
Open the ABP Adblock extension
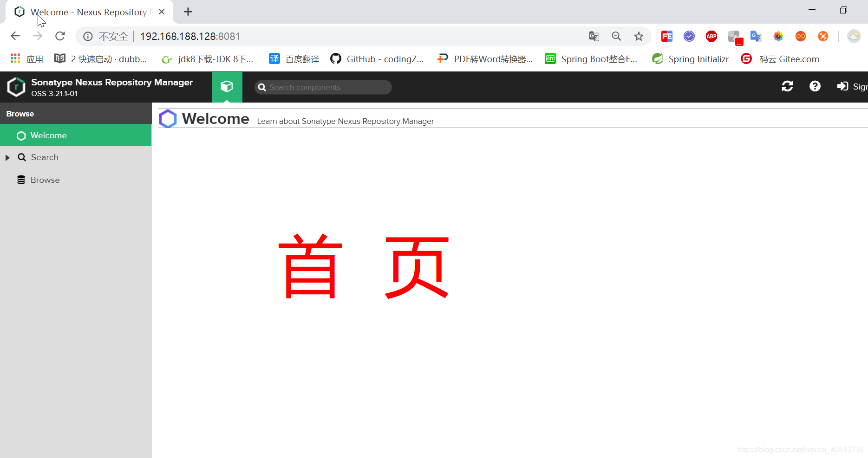pyautogui.click(x=711, y=36)
